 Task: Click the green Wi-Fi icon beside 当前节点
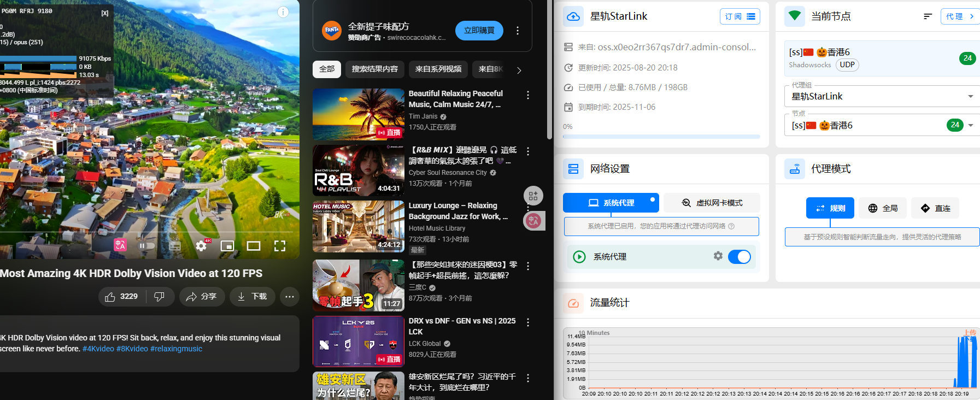pyautogui.click(x=795, y=16)
